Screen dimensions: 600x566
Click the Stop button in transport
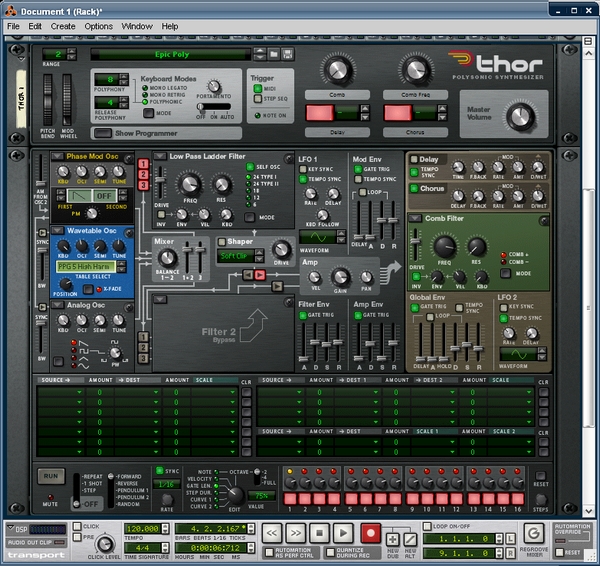click(x=320, y=533)
